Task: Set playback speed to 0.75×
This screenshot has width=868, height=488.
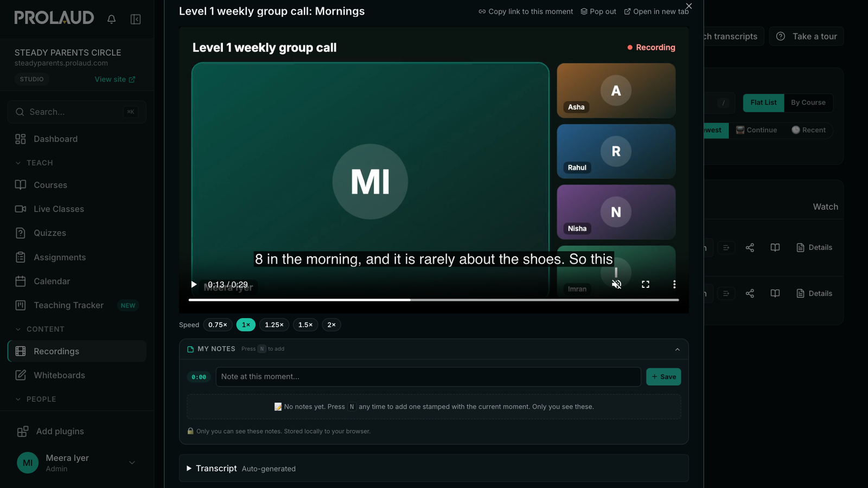Action: click(218, 325)
